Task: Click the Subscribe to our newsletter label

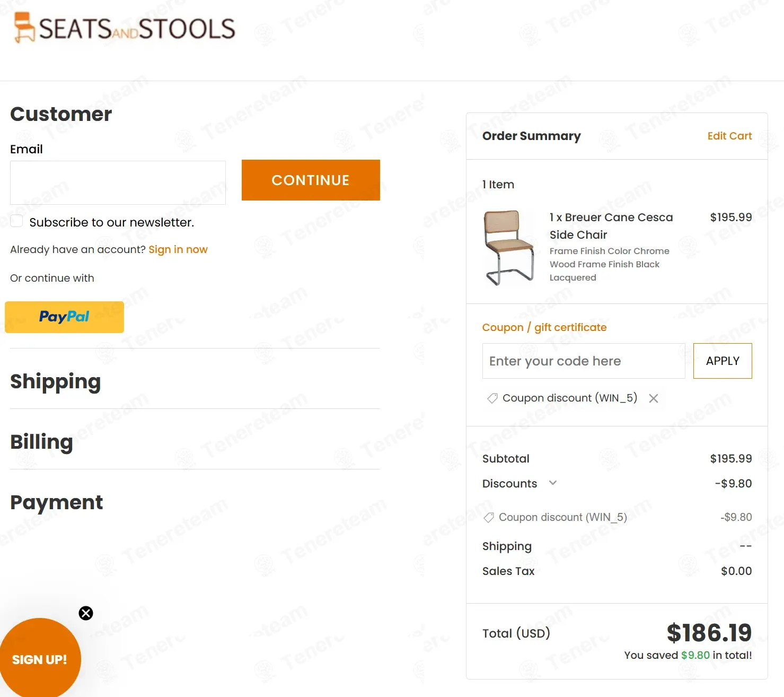Action: [x=112, y=222]
